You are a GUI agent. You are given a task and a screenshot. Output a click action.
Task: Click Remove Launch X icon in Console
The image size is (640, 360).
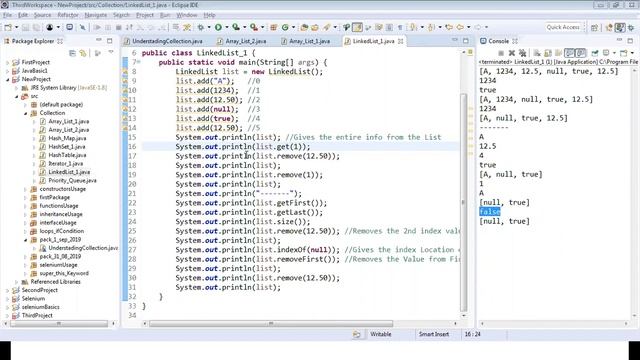coord(512,53)
